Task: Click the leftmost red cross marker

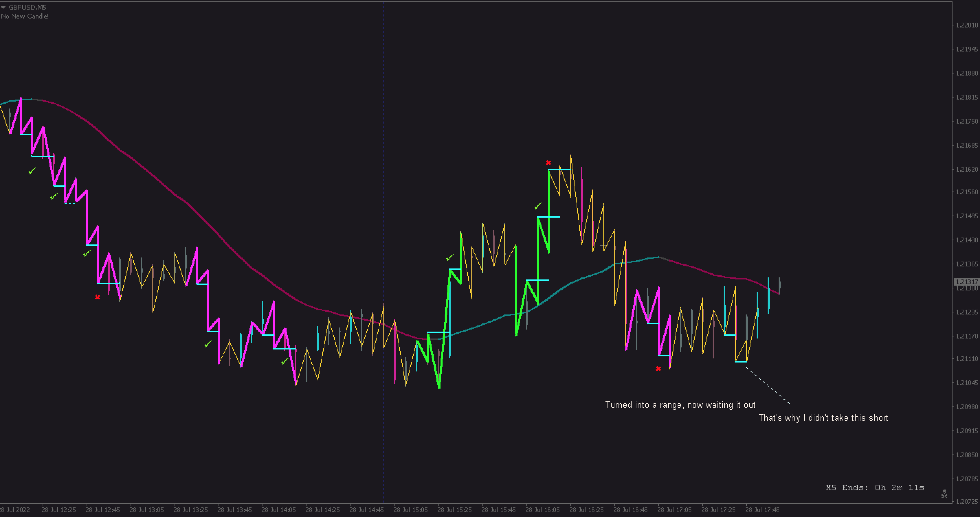Action: coord(97,297)
